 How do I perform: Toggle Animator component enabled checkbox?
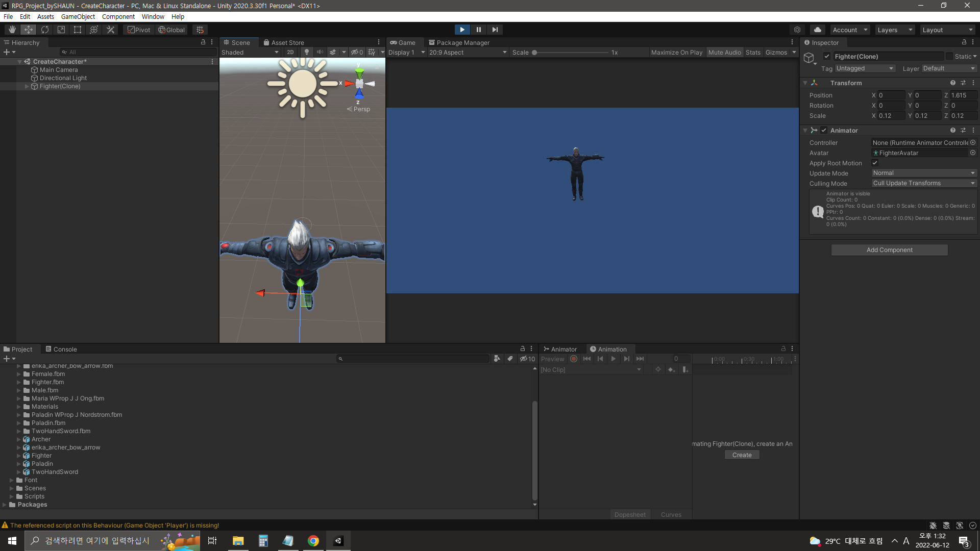[x=824, y=130]
